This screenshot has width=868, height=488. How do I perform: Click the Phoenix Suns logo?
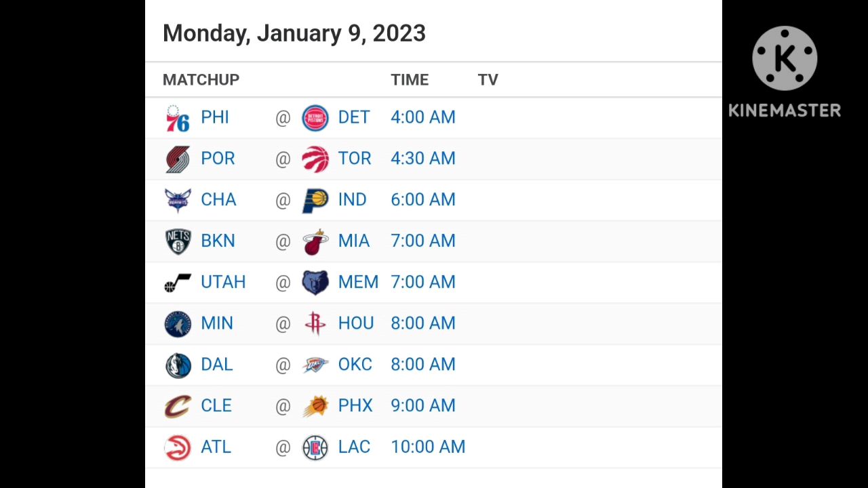315,406
